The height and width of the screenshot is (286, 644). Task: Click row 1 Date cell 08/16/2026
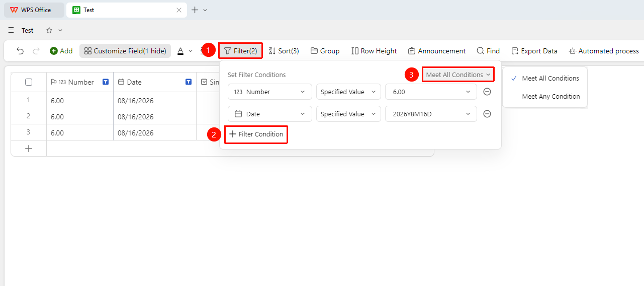[155, 100]
